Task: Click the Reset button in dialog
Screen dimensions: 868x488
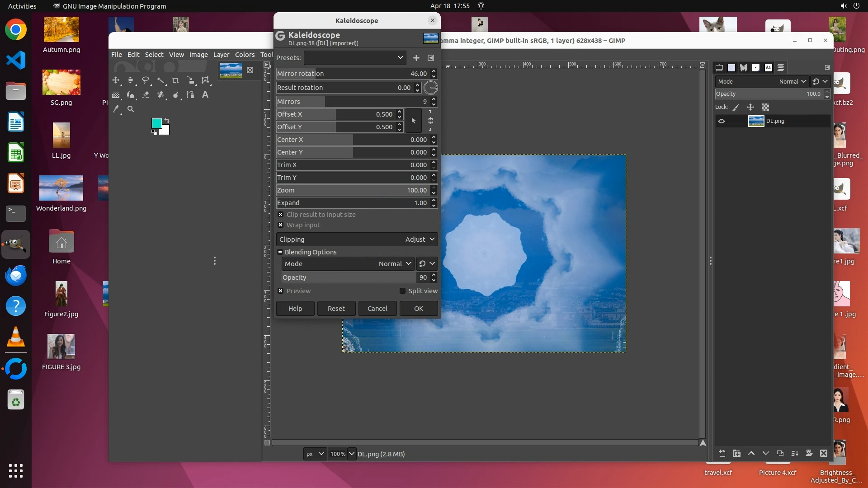Action: 336,309
